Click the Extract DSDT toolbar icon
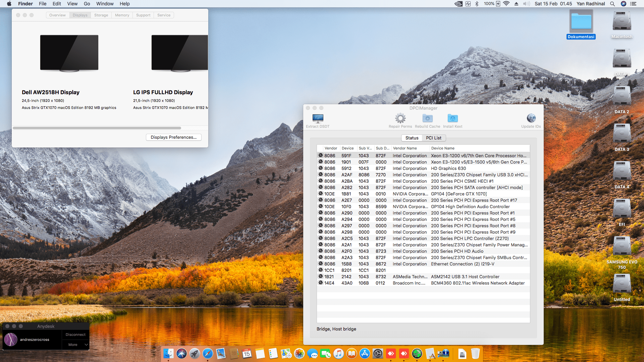This screenshot has width=644, height=362. pyautogui.click(x=318, y=118)
